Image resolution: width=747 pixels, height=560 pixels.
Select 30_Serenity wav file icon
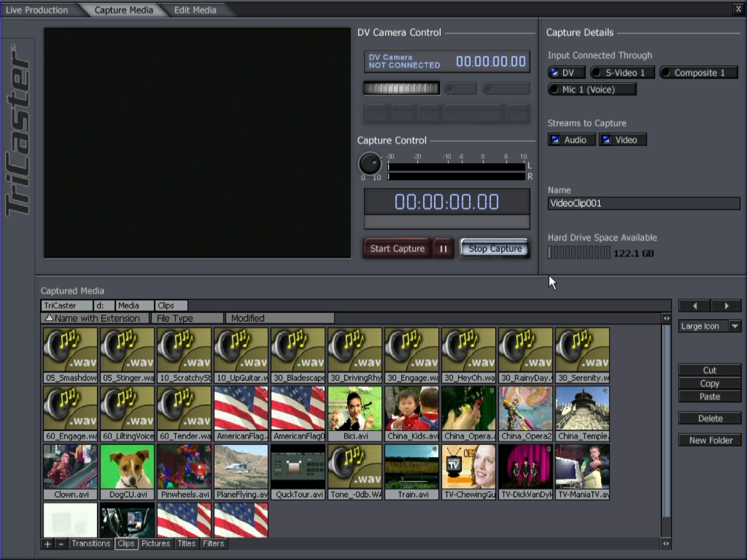tap(583, 355)
